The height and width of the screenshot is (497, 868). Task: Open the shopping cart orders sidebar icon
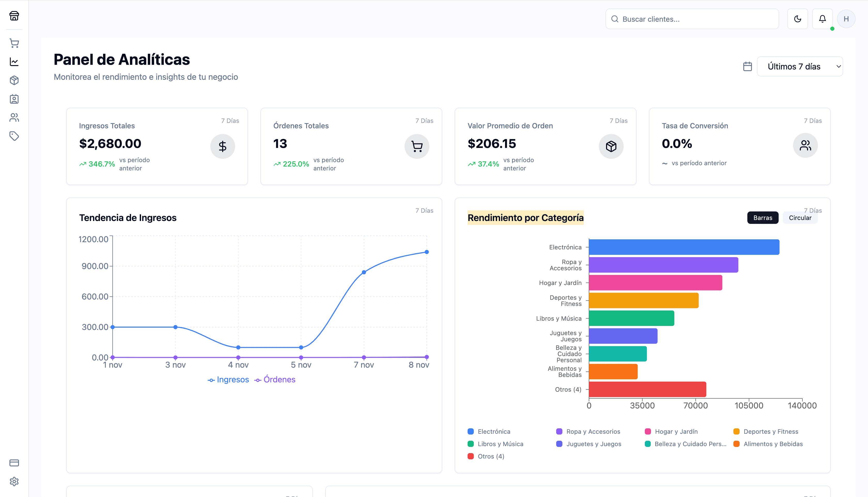point(14,43)
